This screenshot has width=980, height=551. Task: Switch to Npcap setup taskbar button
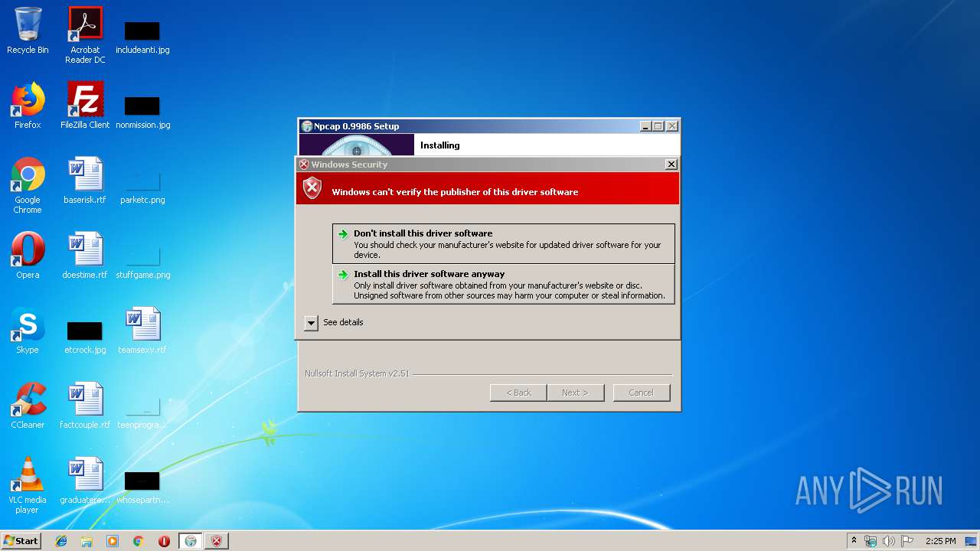[191, 541]
